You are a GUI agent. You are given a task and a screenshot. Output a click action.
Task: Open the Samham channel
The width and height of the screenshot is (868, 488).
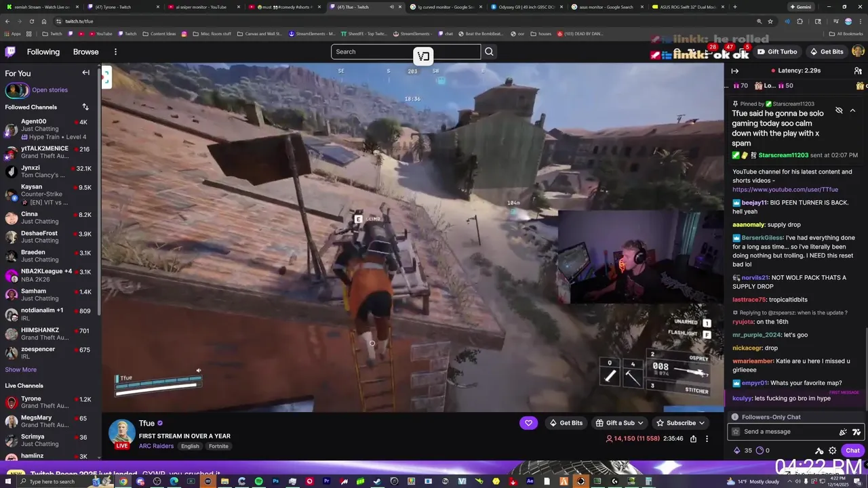point(49,294)
